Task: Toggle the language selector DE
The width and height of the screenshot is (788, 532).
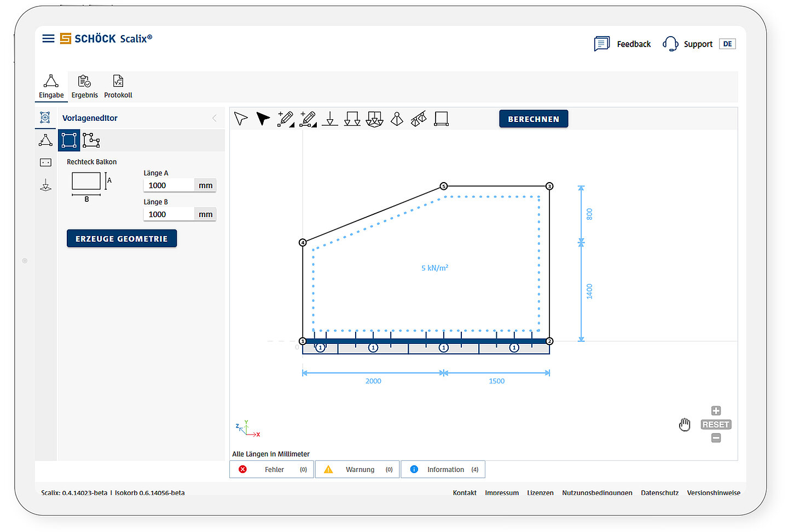Action: pos(727,44)
